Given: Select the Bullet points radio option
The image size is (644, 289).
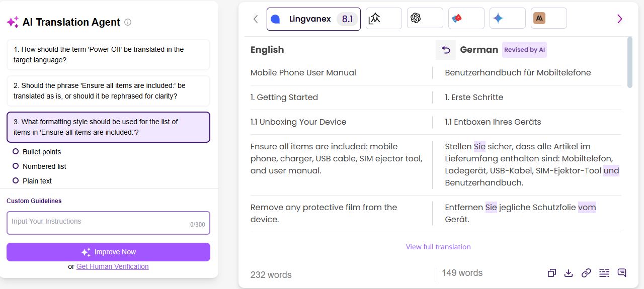Looking at the screenshot, I should [16, 152].
